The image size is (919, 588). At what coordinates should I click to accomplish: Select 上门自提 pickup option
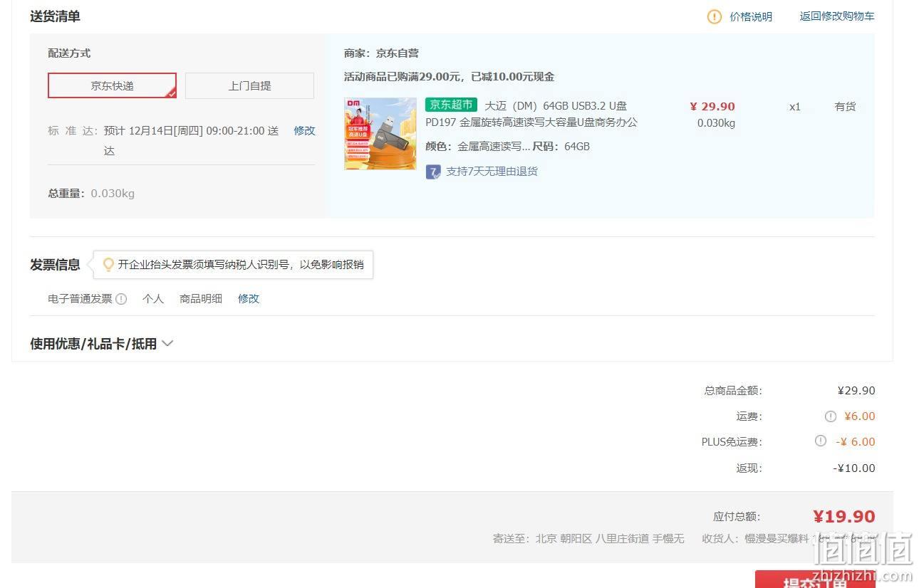click(x=249, y=85)
